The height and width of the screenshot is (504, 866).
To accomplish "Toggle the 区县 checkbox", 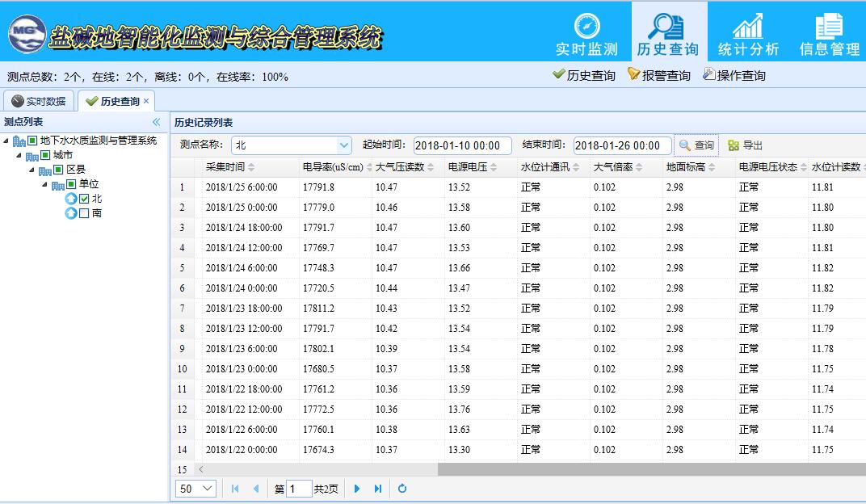I will [x=58, y=170].
